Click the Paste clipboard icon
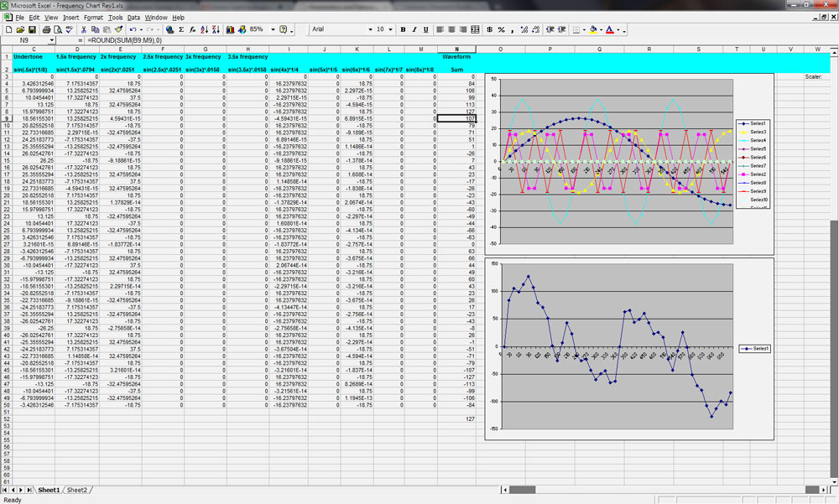The height and width of the screenshot is (504, 839). [107, 29]
